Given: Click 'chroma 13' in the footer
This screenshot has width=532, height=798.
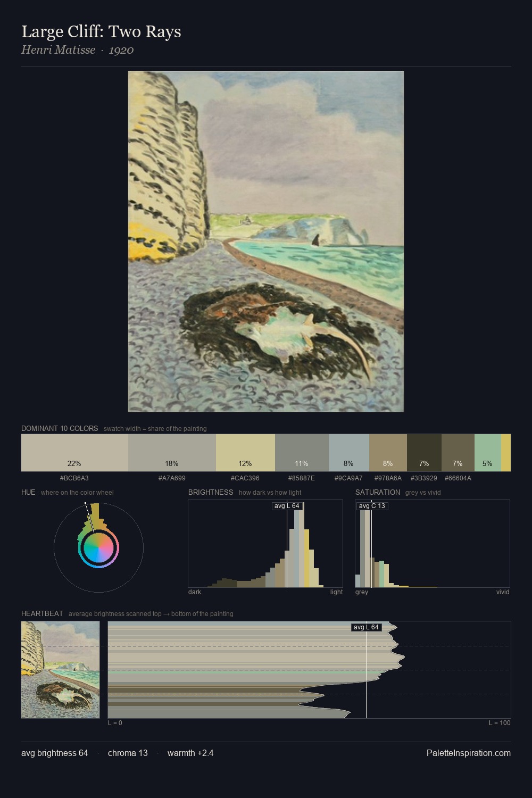Looking at the screenshot, I should (128, 753).
